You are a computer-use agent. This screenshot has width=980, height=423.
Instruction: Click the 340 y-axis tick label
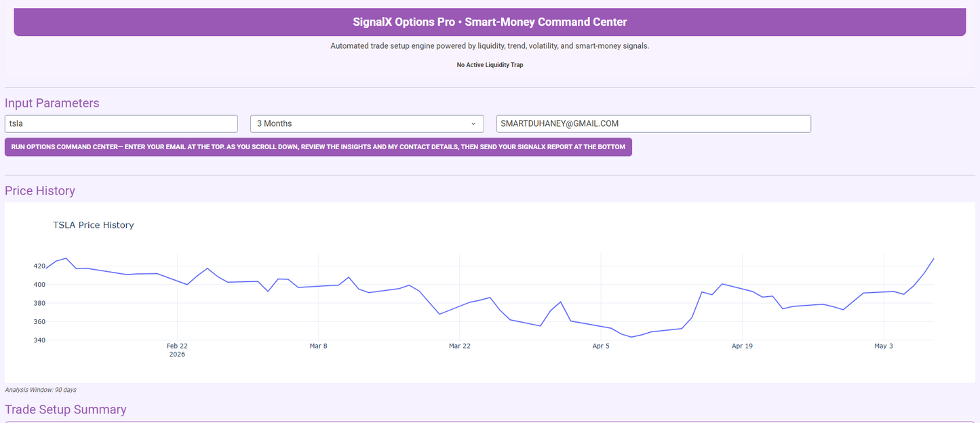(x=38, y=340)
